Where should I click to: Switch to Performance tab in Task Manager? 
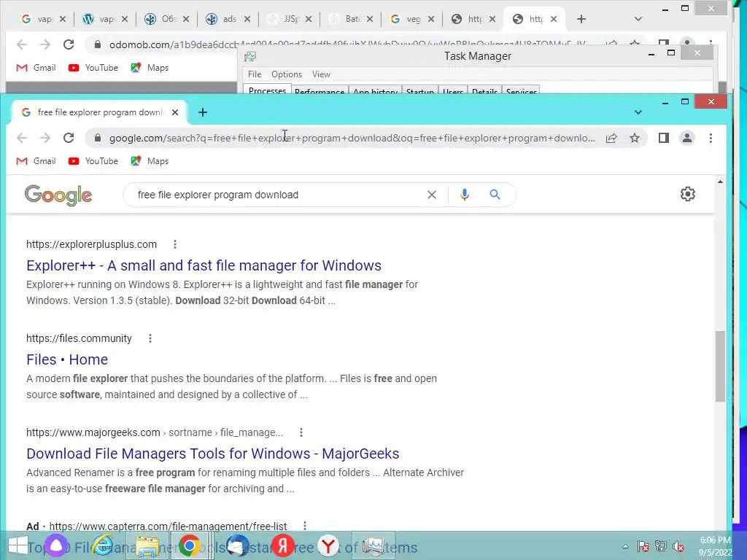click(320, 90)
